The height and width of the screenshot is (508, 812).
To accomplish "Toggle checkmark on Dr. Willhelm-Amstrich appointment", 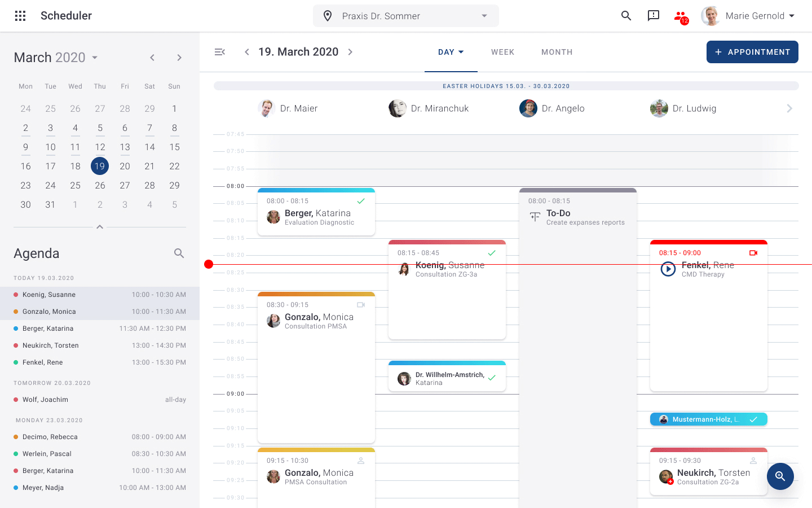I will pyautogui.click(x=492, y=378).
